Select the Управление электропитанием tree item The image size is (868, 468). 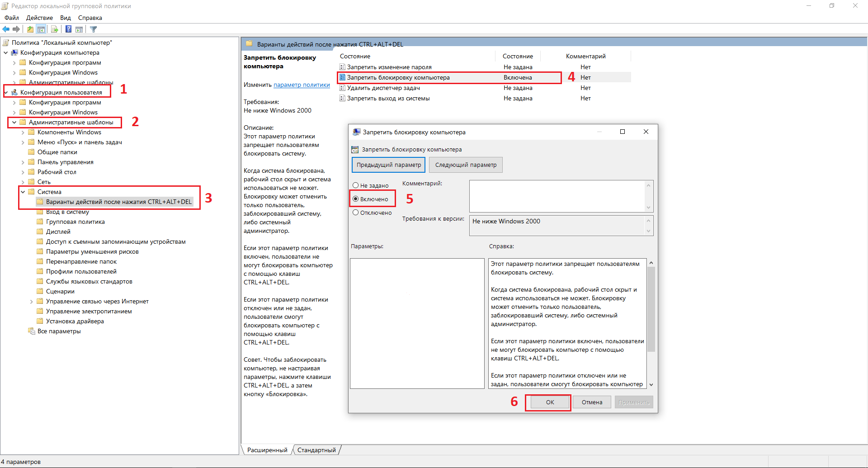pyautogui.click(x=89, y=311)
